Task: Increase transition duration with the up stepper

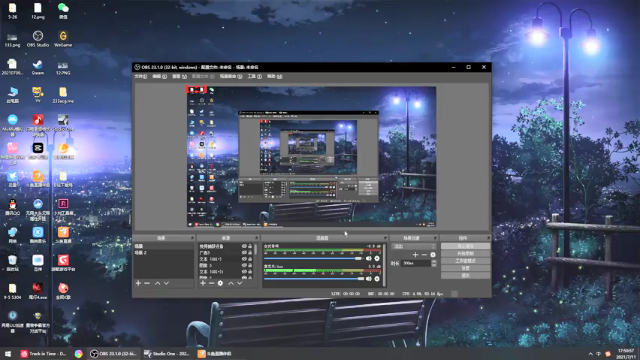Action: 433,262
